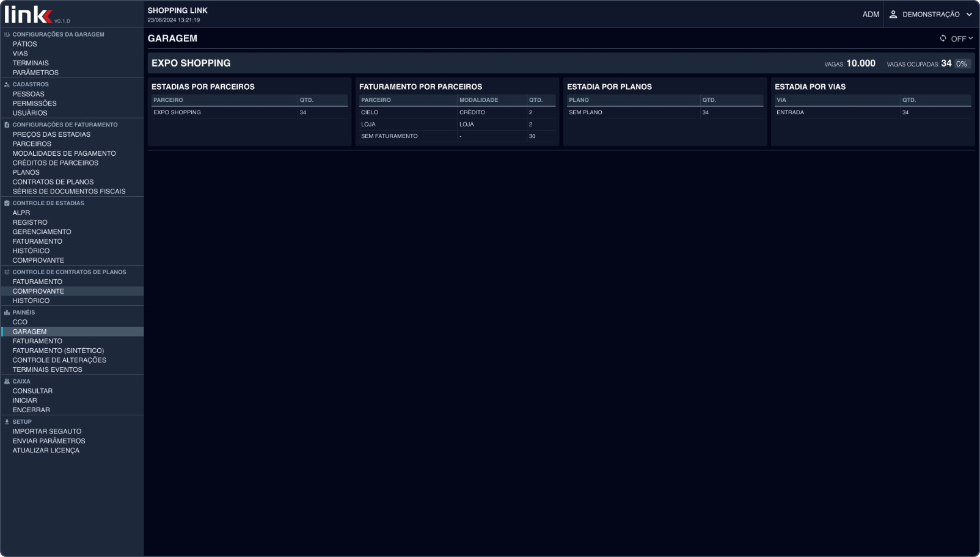Click the Configurações de Faturamento section icon

point(7,125)
